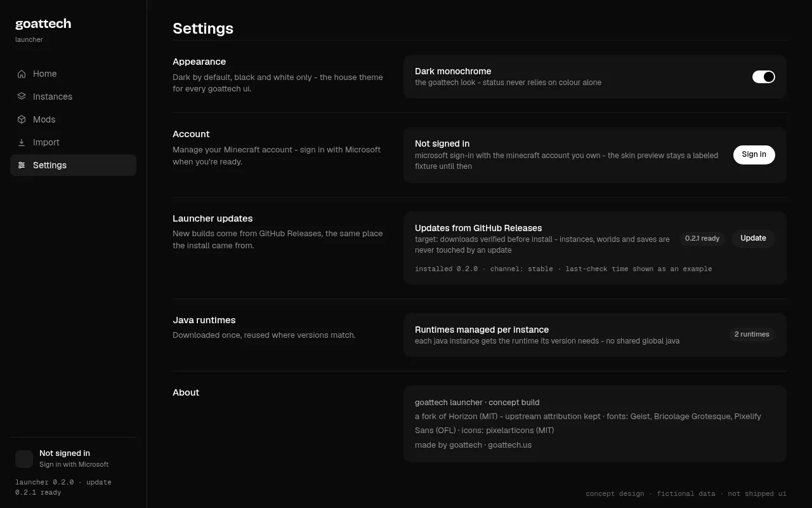Click the goattech logo title
Screen dimensions: 812x508
click(x=43, y=23)
